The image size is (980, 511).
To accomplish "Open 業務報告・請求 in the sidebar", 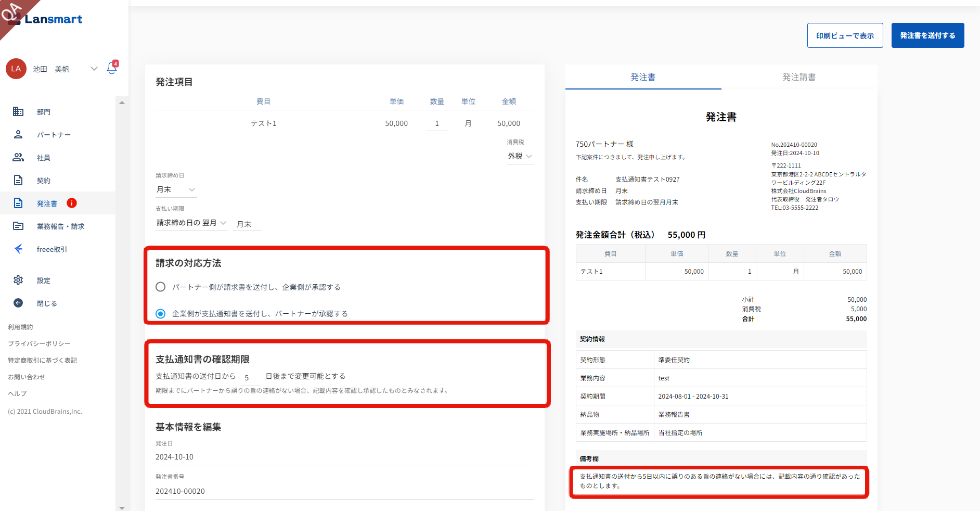I will (60, 226).
